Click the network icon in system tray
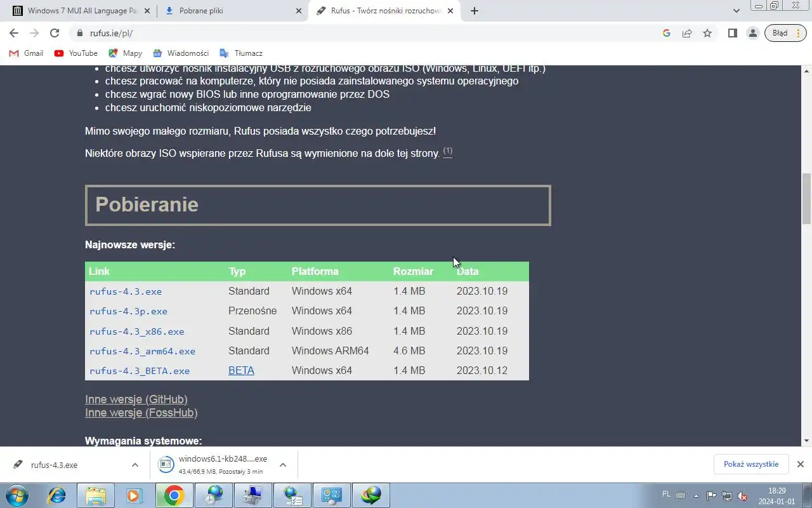812x508 pixels. point(727,496)
